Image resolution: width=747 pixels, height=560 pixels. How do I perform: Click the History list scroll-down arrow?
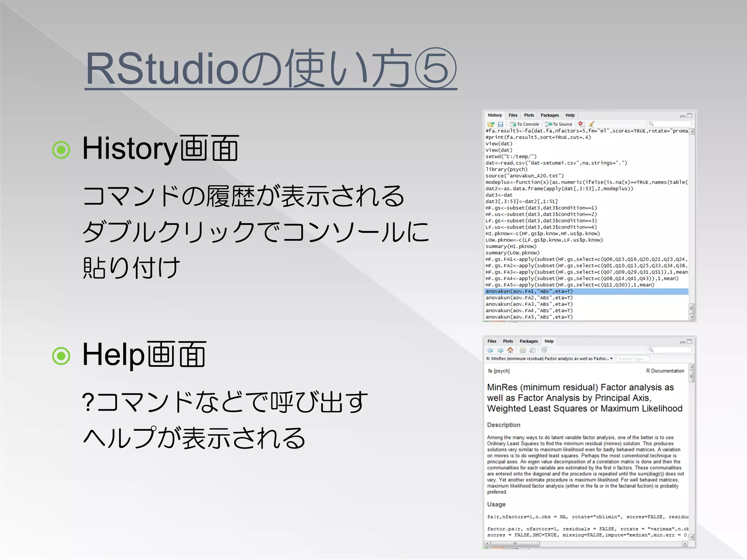coord(692,317)
